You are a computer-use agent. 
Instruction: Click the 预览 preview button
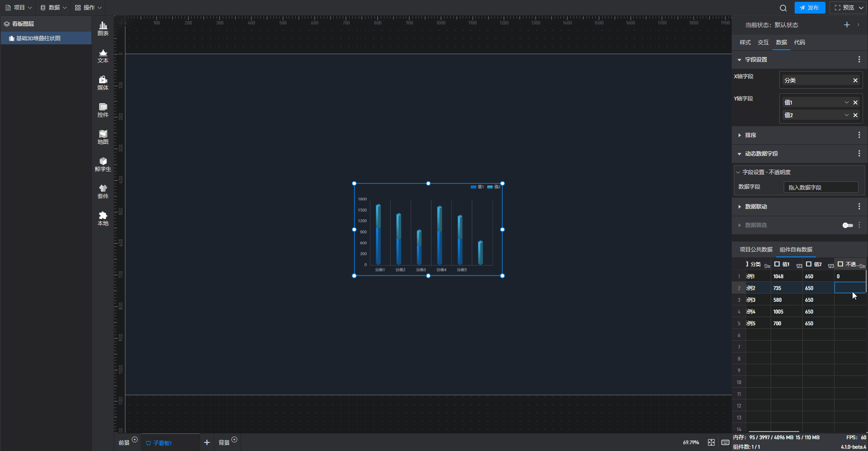[844, 8]
